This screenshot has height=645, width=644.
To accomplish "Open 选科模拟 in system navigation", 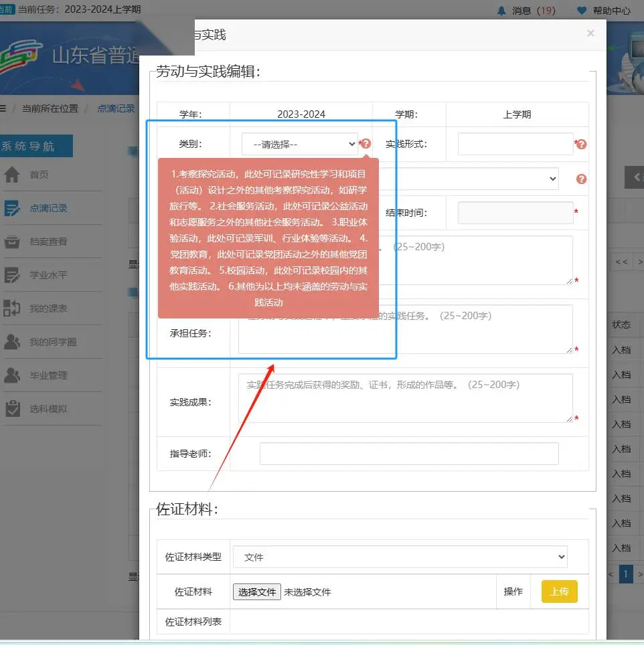I will (x=49, y=409).
